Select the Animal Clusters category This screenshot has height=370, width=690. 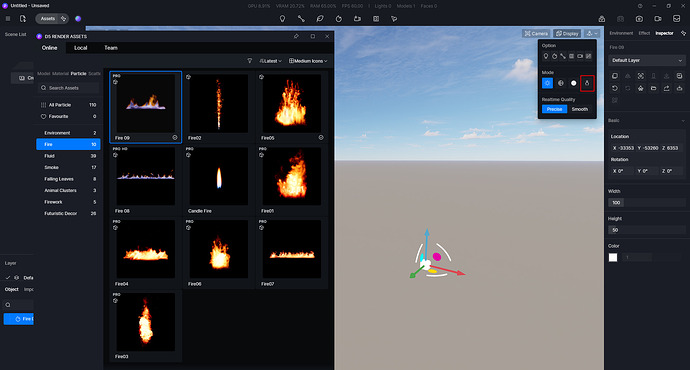[68, 190]
